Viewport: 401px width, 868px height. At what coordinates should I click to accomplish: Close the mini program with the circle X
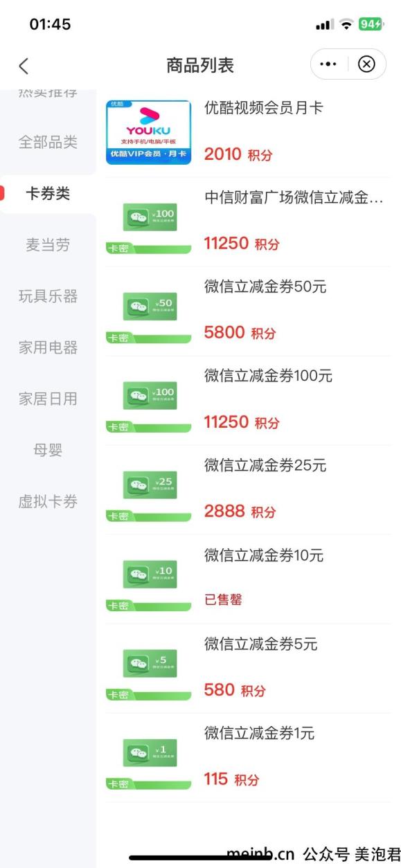[x=366, y=64]
